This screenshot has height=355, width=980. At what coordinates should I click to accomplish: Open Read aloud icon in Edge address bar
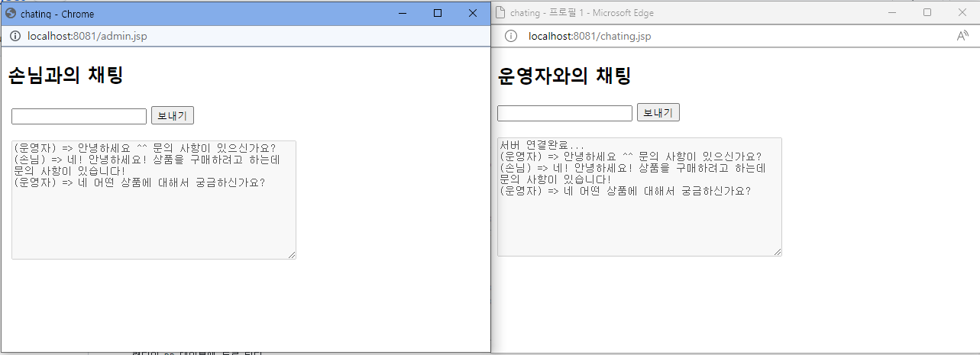(962, 36)
